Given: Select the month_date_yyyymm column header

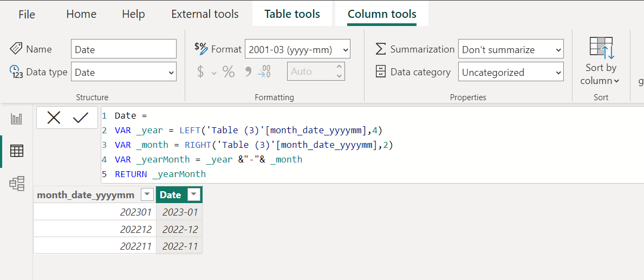Looking at the screenshot, I should [95, 194].
